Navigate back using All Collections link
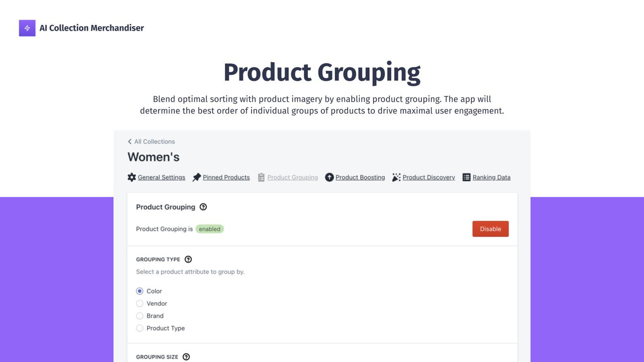This screenshot has height=362, width=644. [154, 141]
